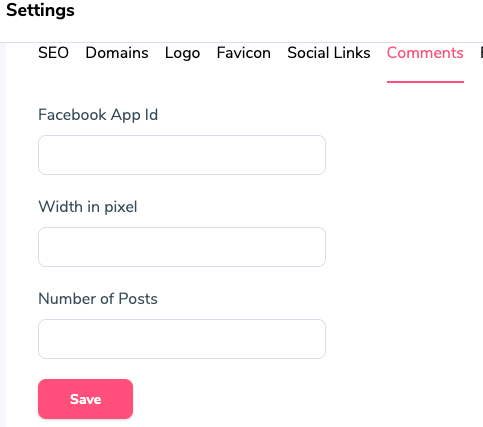
Task: Focus the Facebook App Id text box
Action: coord(182,155)
